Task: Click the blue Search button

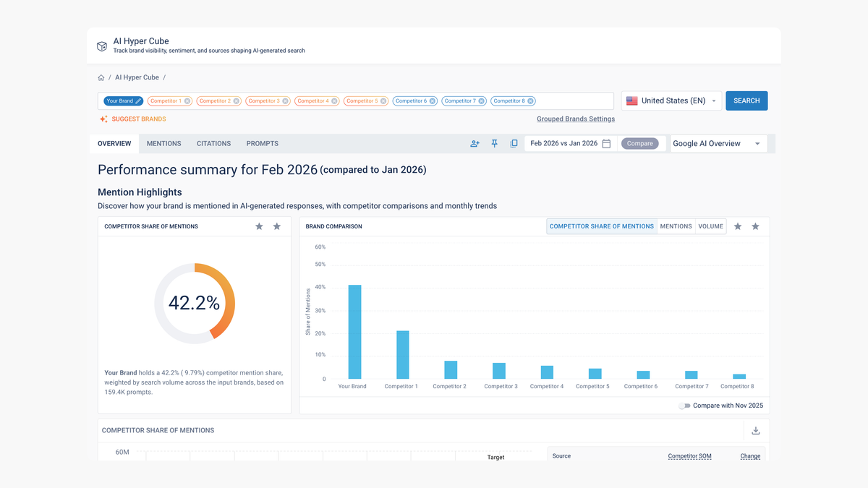Action: point(746,100)
